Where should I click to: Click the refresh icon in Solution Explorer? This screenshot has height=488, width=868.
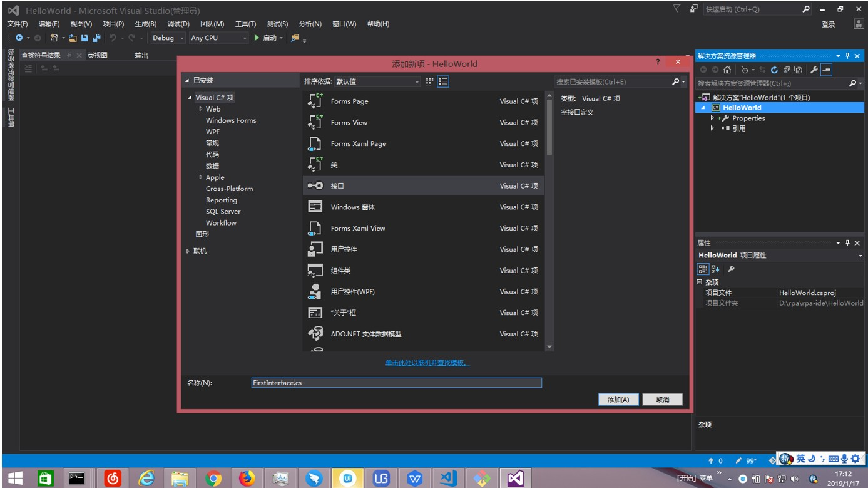coord(774,70)
